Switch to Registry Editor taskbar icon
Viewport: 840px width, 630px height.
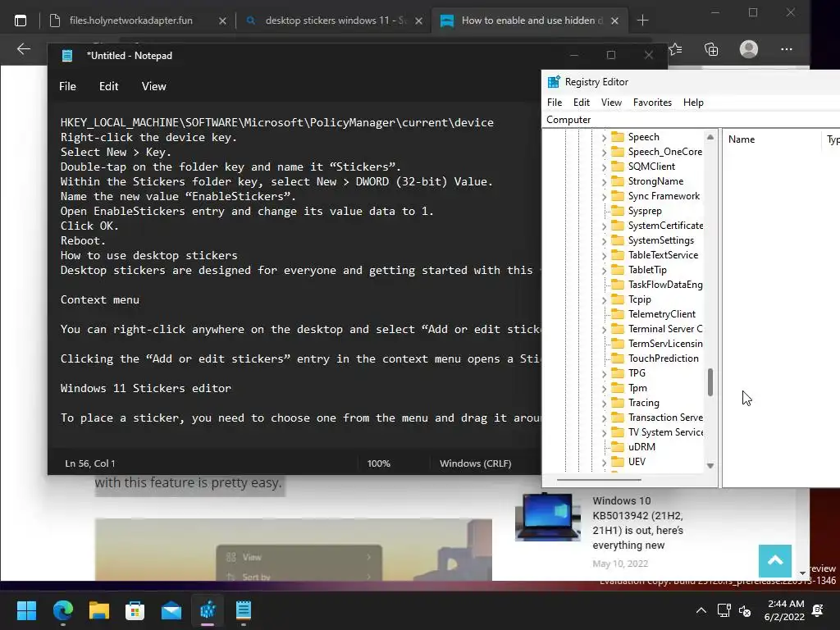click(208, 610)
